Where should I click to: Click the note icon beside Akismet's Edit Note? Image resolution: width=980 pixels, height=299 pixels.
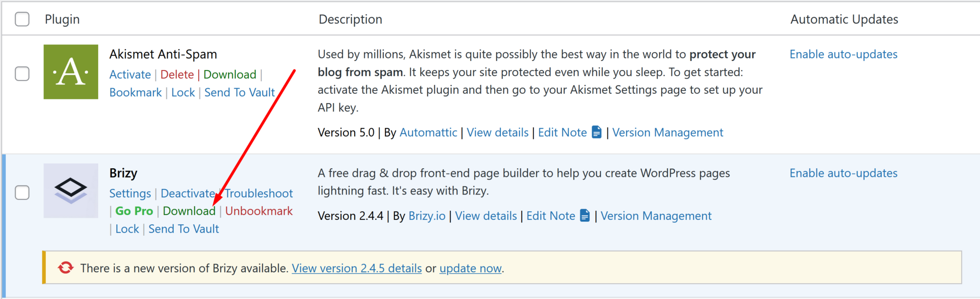(x=596, y=132)
